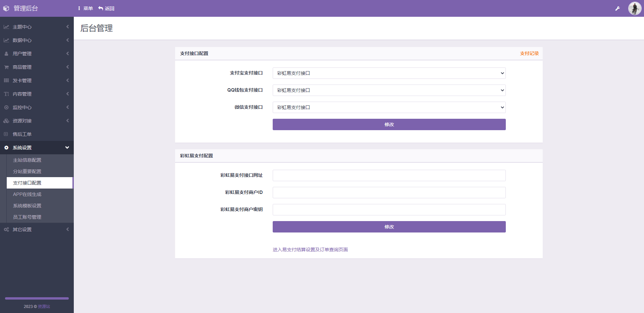Click the 资源站 footer link
This screenshot has height=313, width=644.
pyautogui.click(x=44, y=307)
